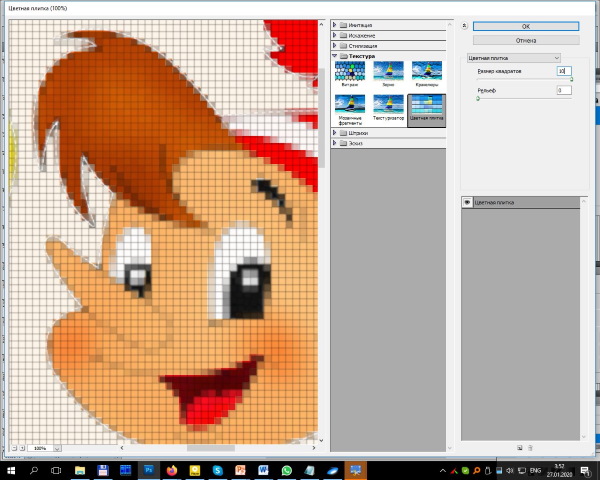The image size is (600, 480).
Task: Open Skype from taskbar
Action: click(217, 470)
